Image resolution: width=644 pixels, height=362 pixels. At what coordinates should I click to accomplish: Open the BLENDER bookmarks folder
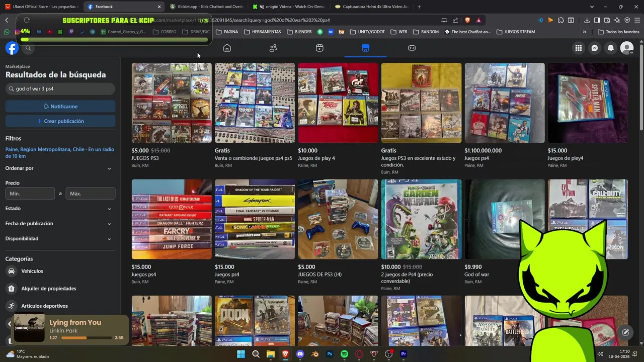pyautogui.click(x=299, y=32)
